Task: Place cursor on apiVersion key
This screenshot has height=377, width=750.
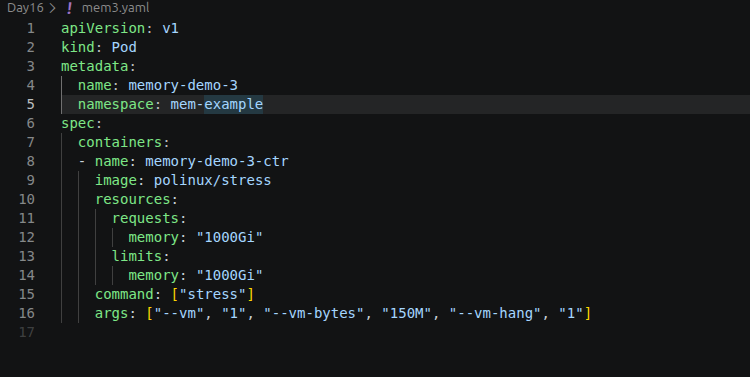Action: point(103,28)
